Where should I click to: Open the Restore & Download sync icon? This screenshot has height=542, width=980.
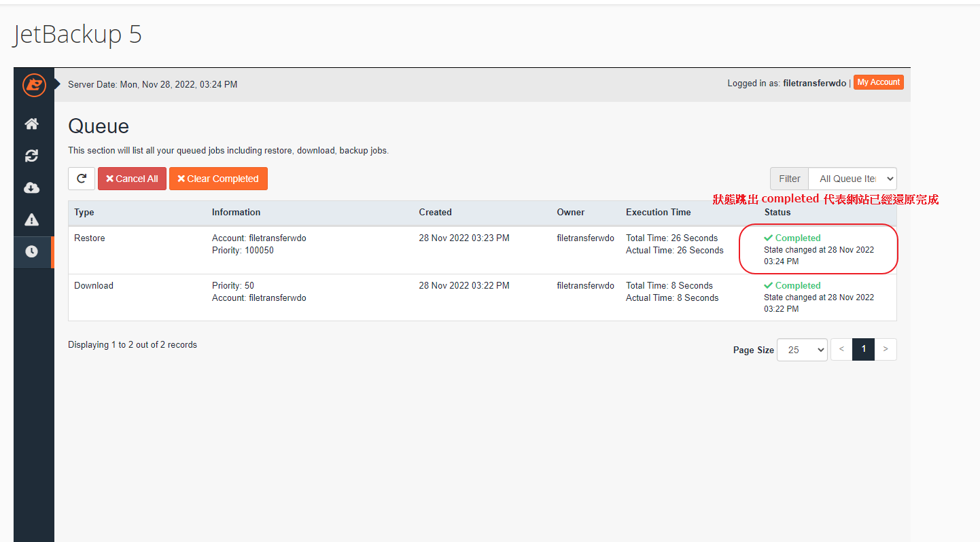32,156
